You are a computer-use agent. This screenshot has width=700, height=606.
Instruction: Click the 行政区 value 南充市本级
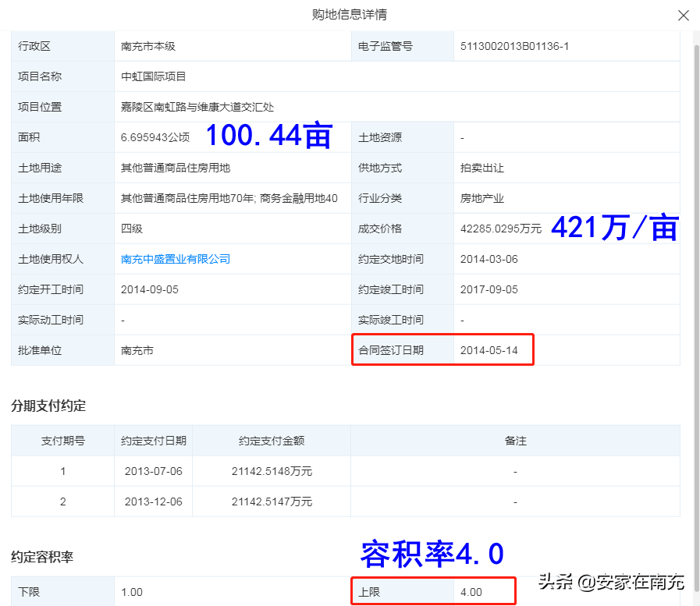click(x=147, y=47)
